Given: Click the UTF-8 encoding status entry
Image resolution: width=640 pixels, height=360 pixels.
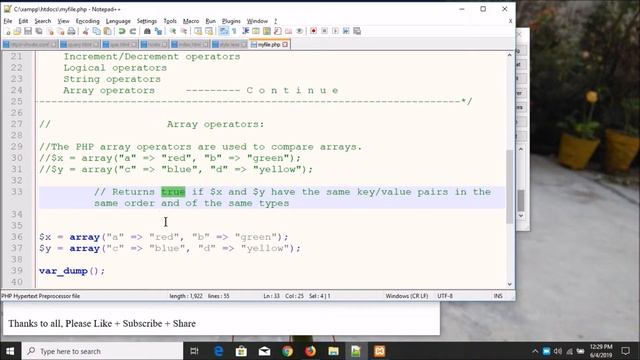Looking at the screenshot, I should coord(445,296).
